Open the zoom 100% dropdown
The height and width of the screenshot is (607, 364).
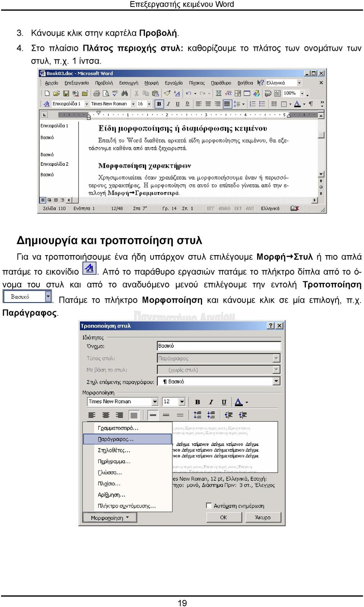pos(302,93)
